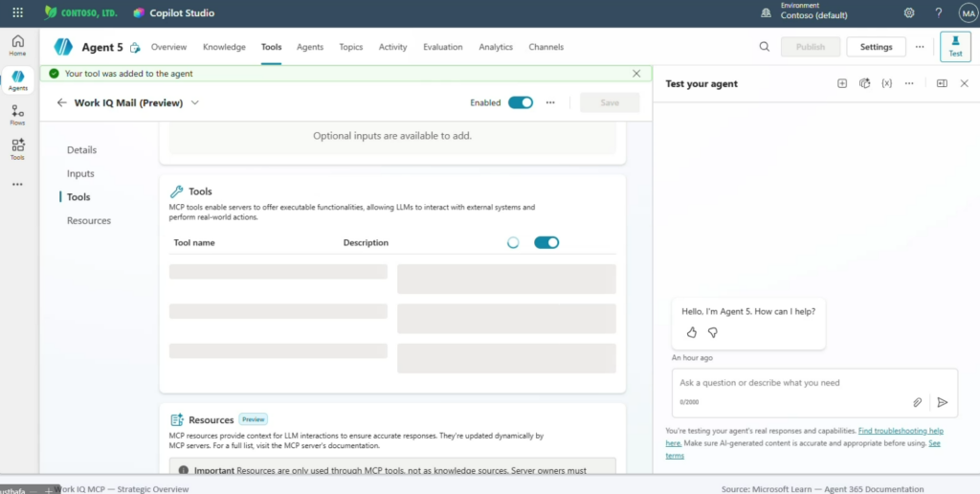Click thumbs up on agent greeting
980x494 pixels.
coord(692,332)
